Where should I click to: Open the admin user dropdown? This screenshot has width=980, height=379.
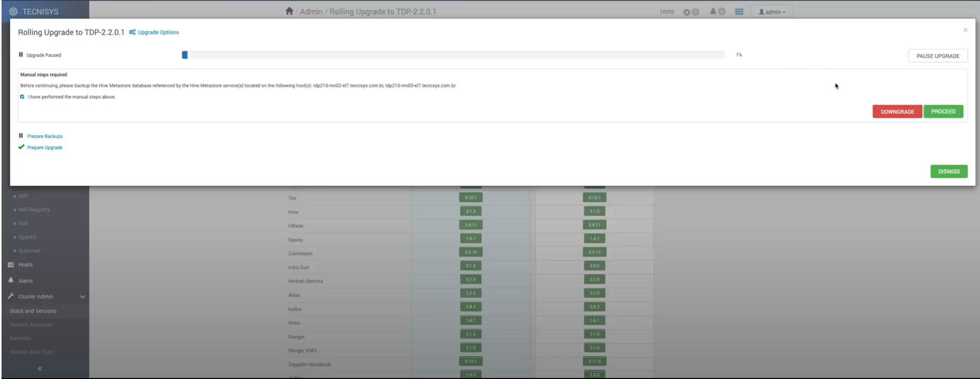[772, 12]
